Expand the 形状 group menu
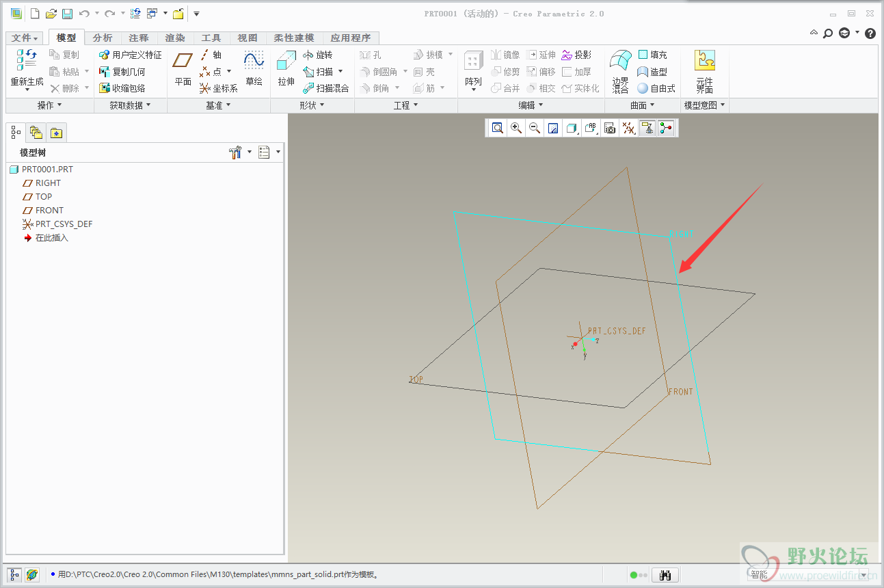The image size is (884, 588). pos(312,105)
